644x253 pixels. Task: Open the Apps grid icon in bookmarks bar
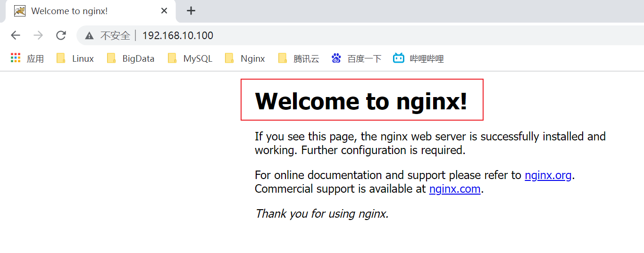click(x=16, y=58)
